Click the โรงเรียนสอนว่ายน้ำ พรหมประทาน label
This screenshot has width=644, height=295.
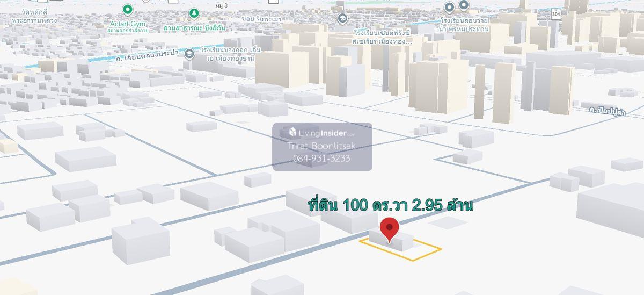[x=464, y=25]
